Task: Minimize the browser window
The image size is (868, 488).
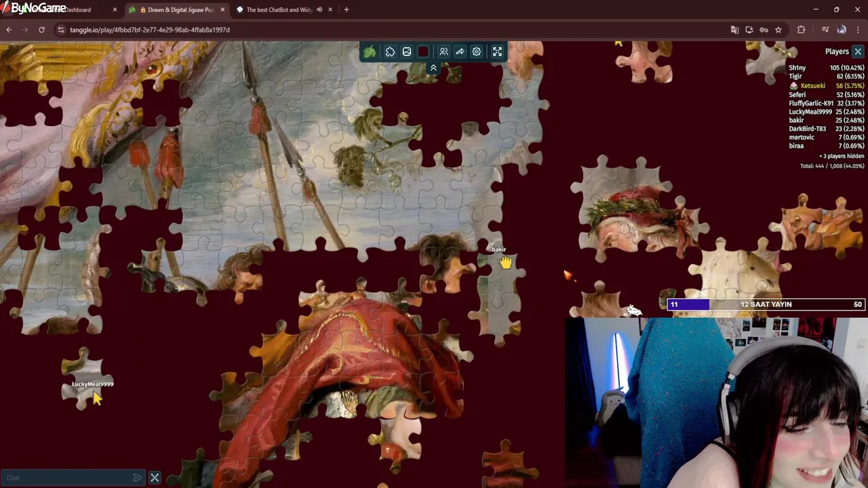Action: pyautogui.click(x=816, y=9)
